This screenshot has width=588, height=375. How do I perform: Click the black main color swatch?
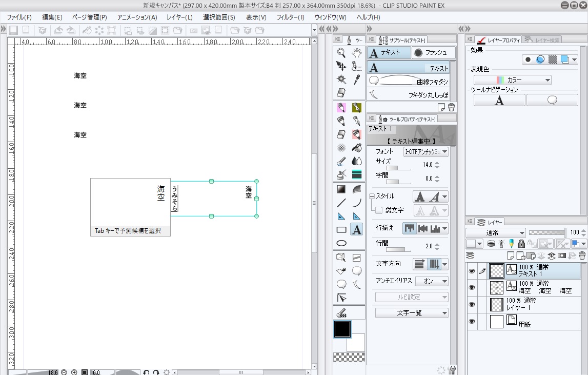pyautogui.click(x=342, y=329)
